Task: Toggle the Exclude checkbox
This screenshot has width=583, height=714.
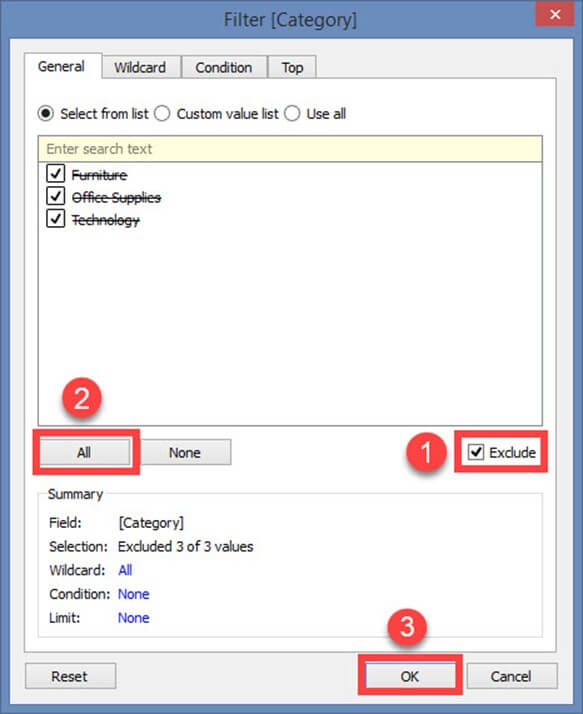Action: 476,452
